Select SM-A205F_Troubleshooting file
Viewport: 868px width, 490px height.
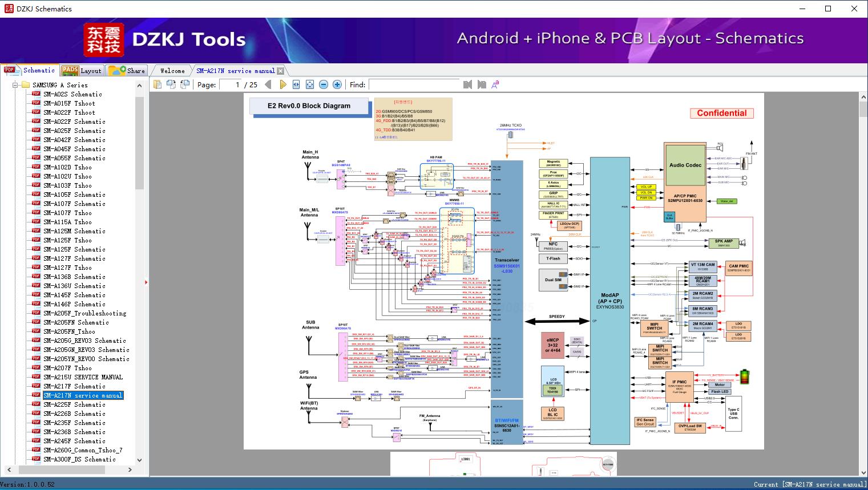click(x=84, y=313)
